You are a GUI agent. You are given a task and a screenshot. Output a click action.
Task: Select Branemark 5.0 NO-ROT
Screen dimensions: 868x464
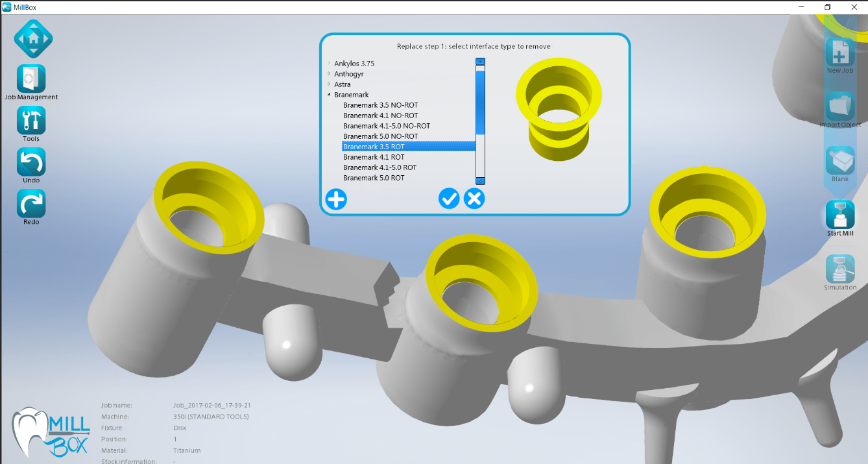click(x=381, y=136)
